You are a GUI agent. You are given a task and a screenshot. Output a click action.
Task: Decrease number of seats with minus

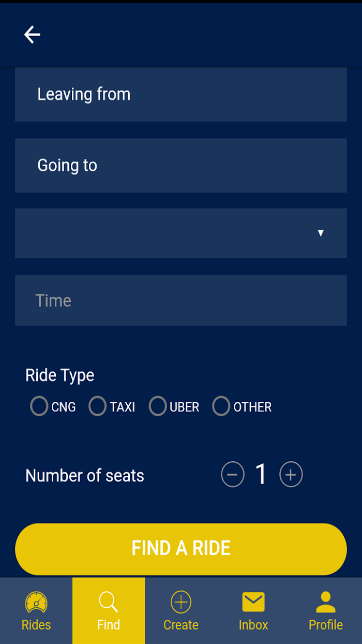click(233, 475)
